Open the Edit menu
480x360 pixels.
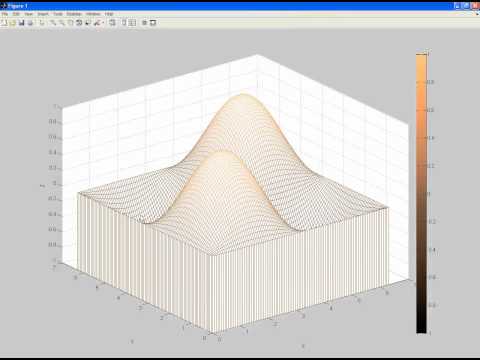tap(16, 14)
